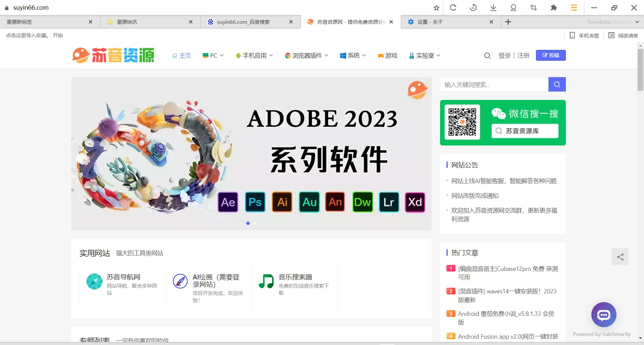
Task: Open browser history icon
Action: tap(473, 7)
